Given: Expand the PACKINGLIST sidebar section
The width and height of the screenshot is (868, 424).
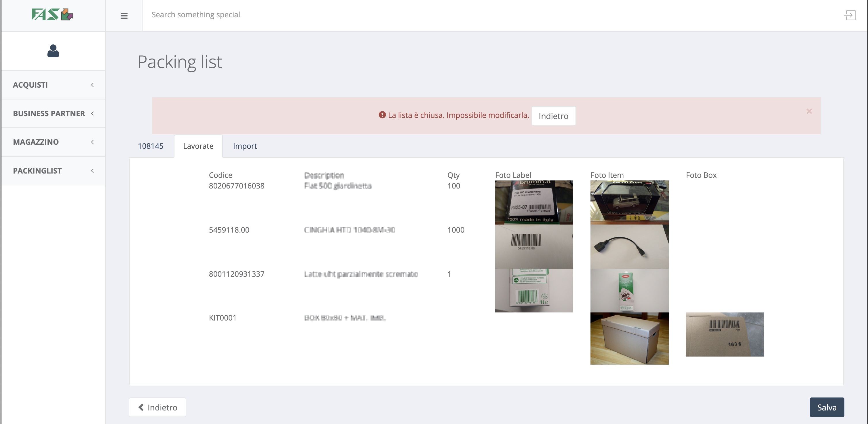Looking at the screenshot, I should click(53, 171).
